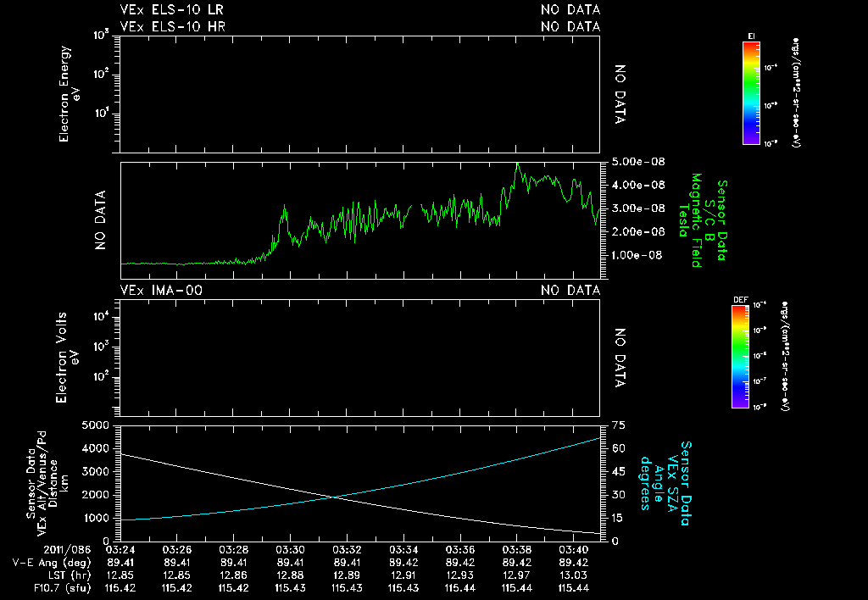The width and height of the screenshot is (868, 600).
Task: Click the 'V-E Ang (deg)' row label
Action: click(x=52, y=563)
